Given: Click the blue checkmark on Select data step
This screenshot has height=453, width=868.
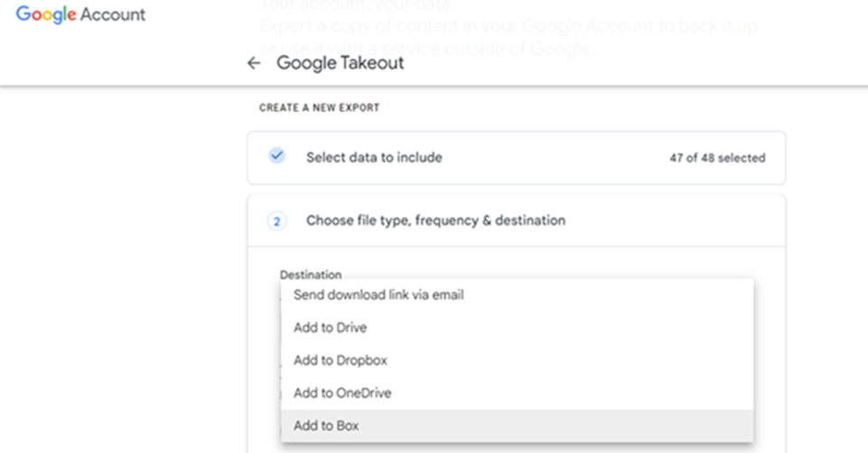Looking at the screenshot, I should click(276, 156).
